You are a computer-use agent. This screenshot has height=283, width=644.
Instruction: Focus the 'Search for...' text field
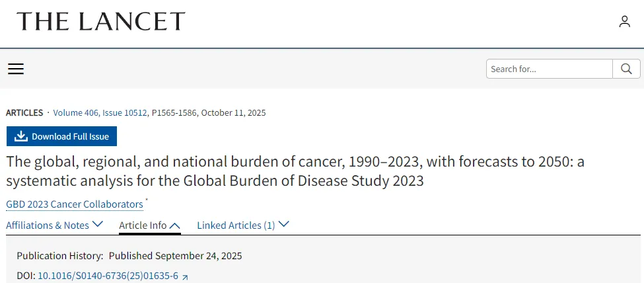point(549,69)
